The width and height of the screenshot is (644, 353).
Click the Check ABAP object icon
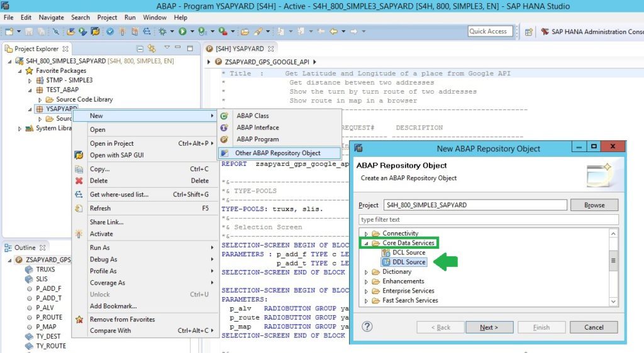click(110, 31)
